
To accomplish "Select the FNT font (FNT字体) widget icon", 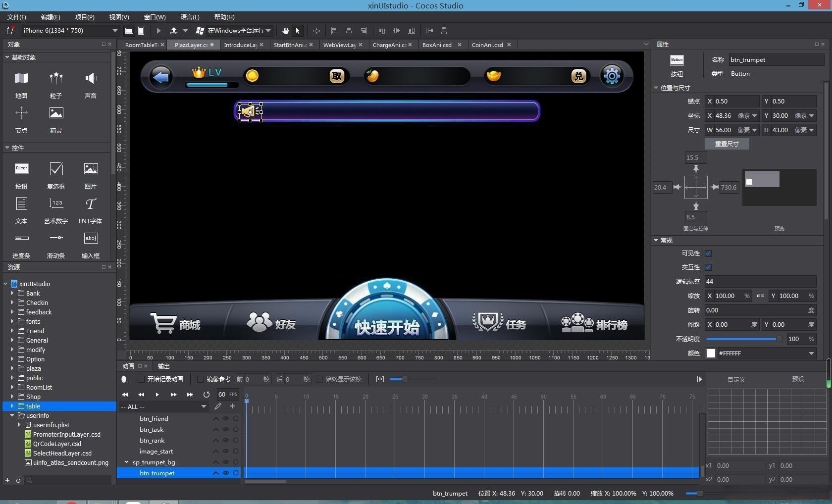I will coord(91,203).
